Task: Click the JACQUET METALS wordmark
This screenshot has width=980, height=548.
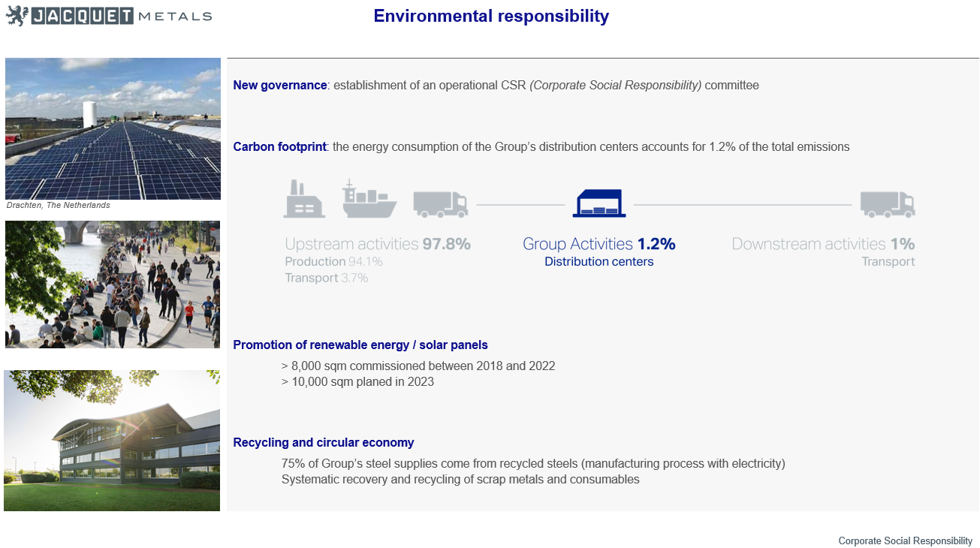Action: click(122, 16)
